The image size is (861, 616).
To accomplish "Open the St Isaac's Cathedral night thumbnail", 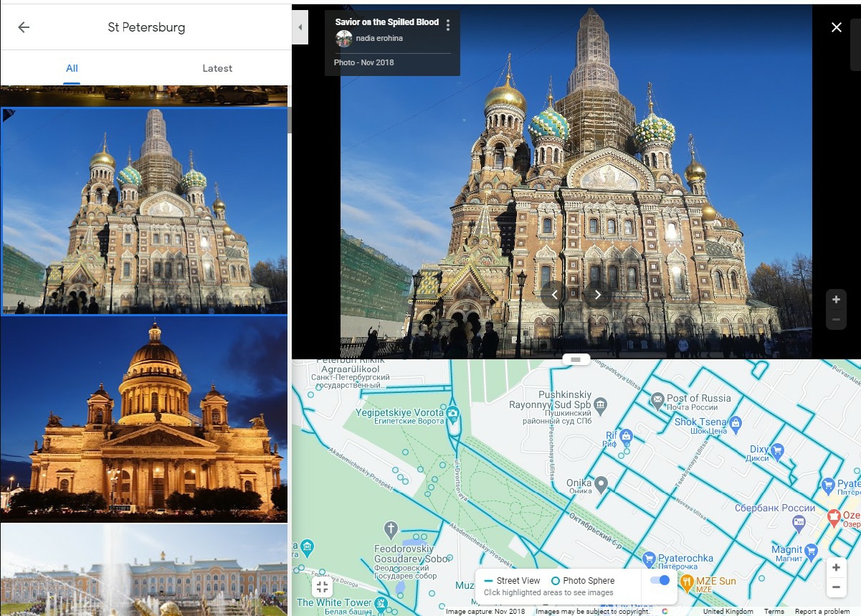I will [143, 418].
